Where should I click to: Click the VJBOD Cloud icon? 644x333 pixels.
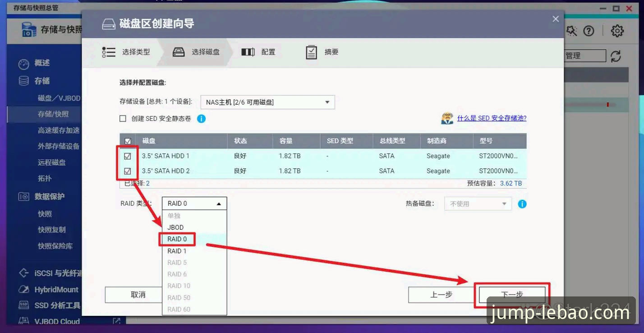coord(23,321)
